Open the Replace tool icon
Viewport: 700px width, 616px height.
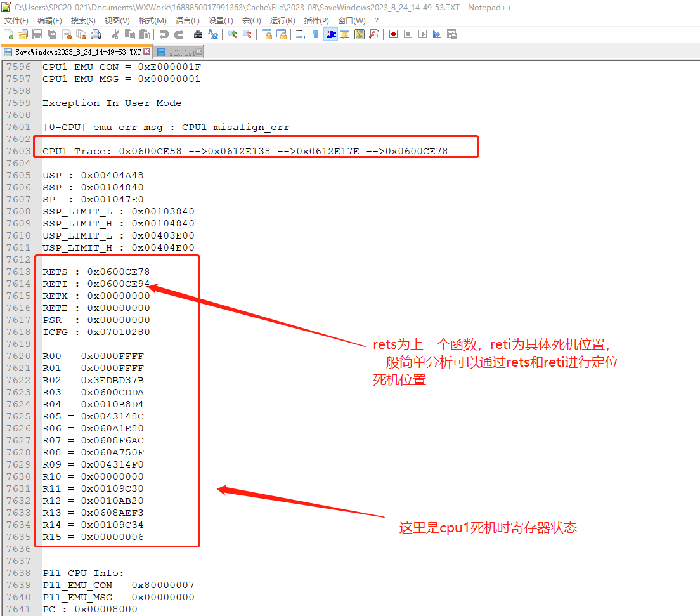click(213, 34)
